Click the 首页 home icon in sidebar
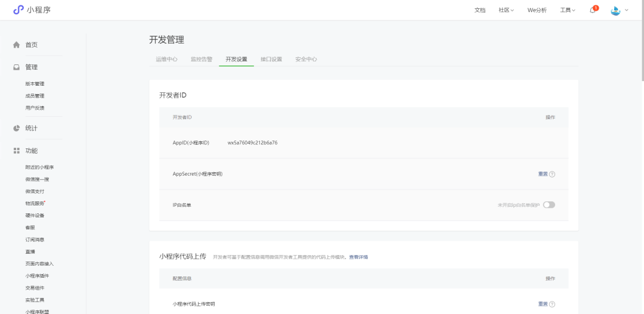 [17, 45]
